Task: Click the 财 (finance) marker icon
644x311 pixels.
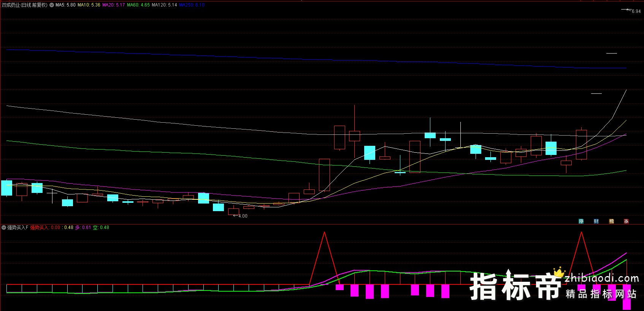Action: tap(596, 221)
